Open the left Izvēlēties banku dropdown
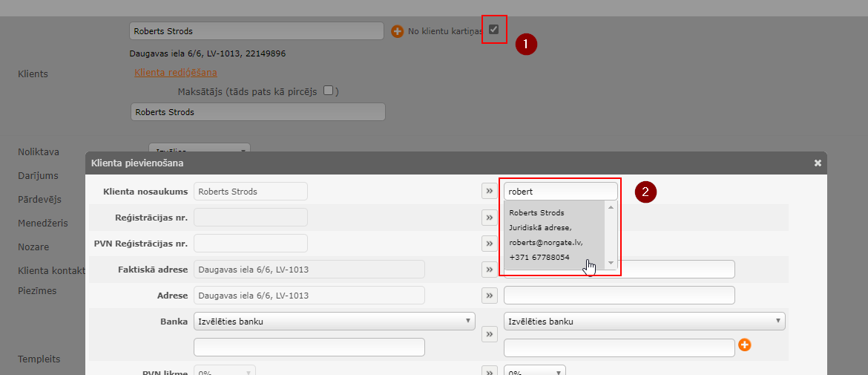The height and width of the screenshot is (375, 868). coord(335,322)
